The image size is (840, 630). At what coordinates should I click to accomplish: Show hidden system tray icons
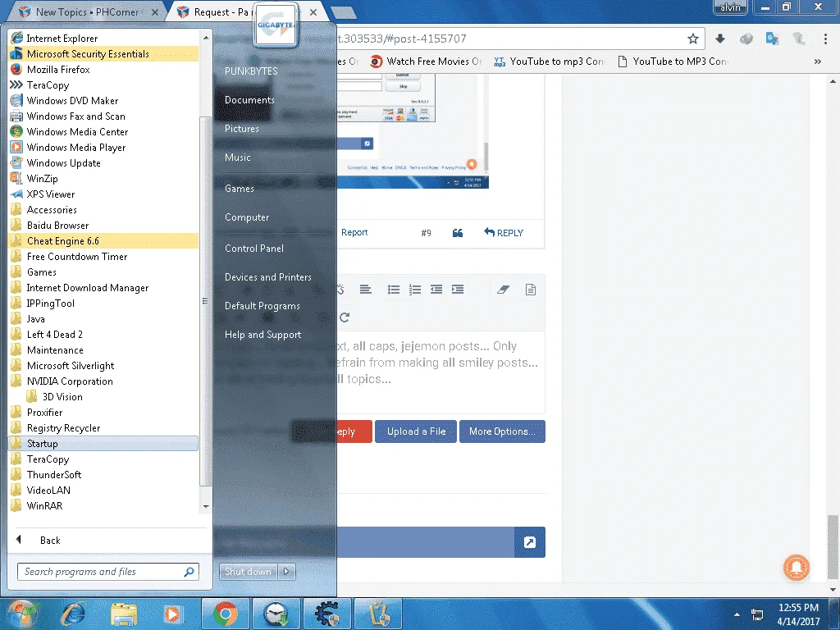click(737, 614)
